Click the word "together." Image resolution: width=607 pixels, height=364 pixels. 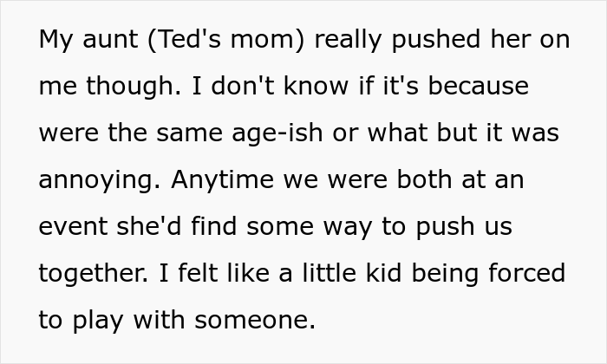coord(94,274)
